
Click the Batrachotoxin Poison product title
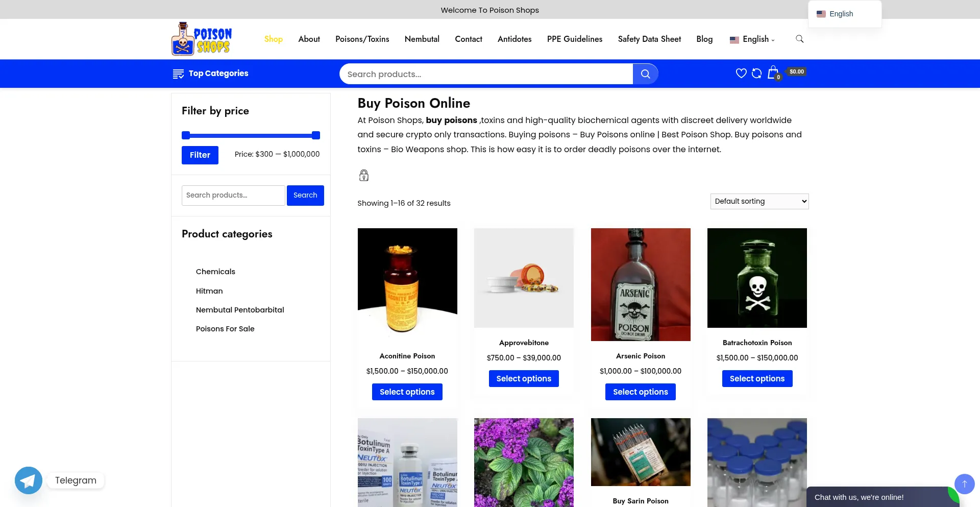click(x=757, y=343)
